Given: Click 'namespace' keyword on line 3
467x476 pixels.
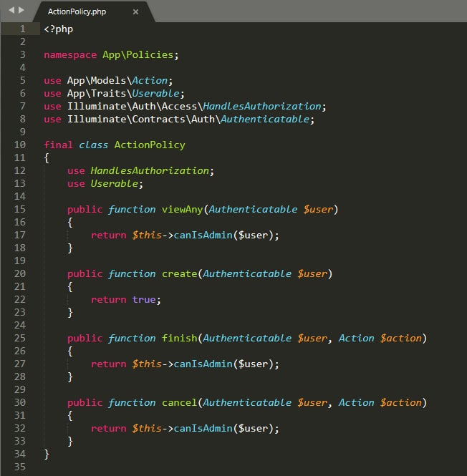Looking at the screenshot, I should pos(70,55).
